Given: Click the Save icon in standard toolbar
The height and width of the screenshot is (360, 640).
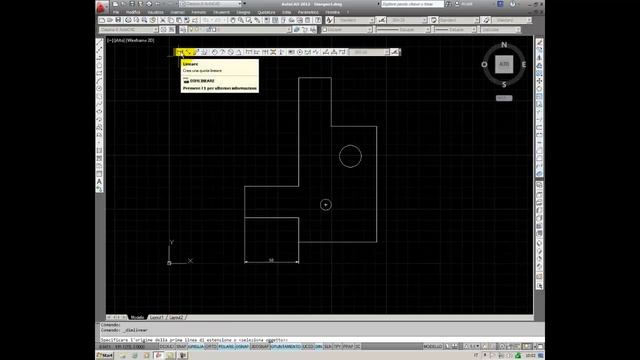Looking at the screenshot, I should 118,20.
